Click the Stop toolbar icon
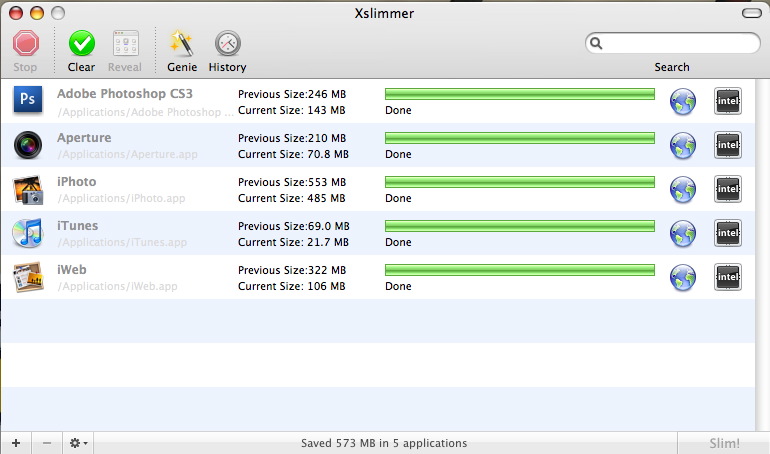Viewport: 770px width, 454px height. pos(26,43)
